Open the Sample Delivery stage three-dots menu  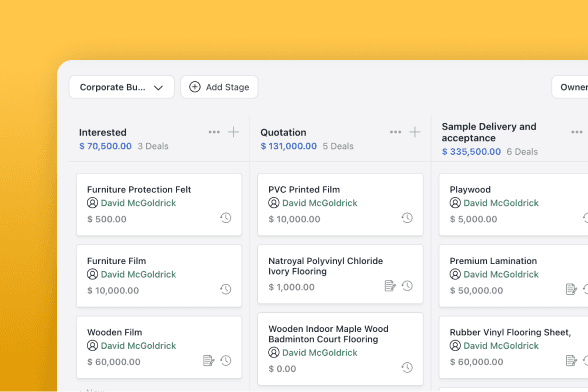pyautogui.click(x=577, y=132)
